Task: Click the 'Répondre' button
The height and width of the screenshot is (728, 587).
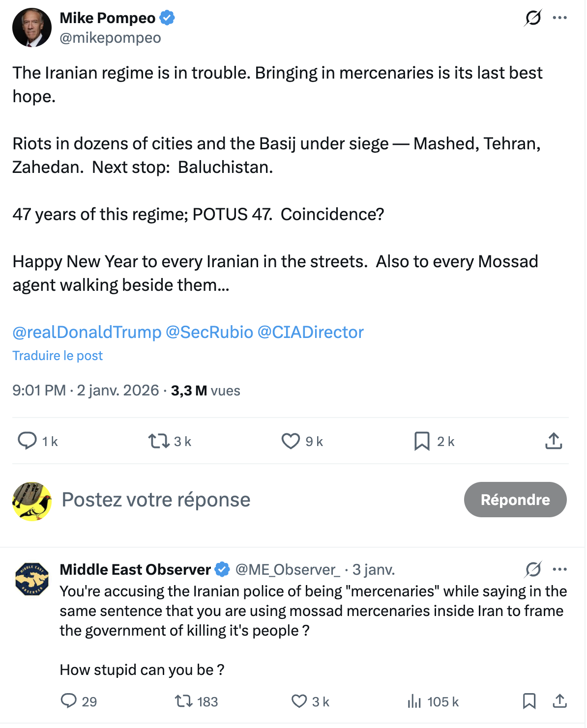Action: coord(515,500)
